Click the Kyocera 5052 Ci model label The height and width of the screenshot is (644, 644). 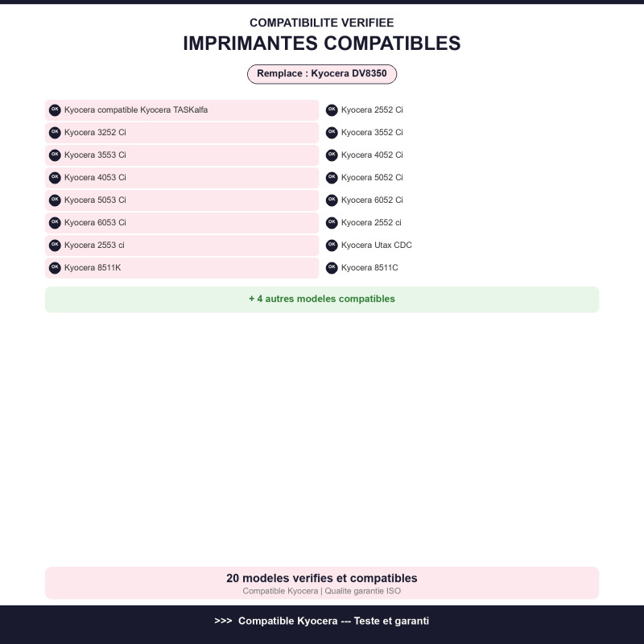372,178
